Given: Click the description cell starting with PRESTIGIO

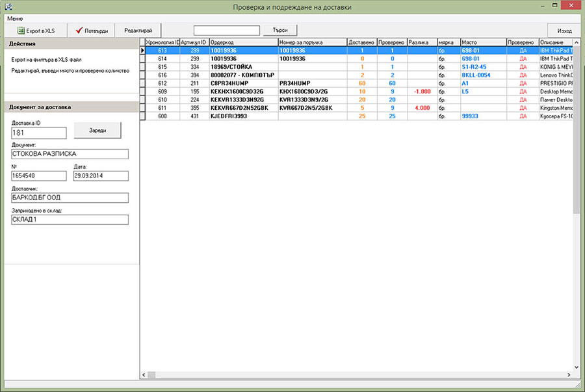Looking at the screenshot, I should [x=556, y=83].
